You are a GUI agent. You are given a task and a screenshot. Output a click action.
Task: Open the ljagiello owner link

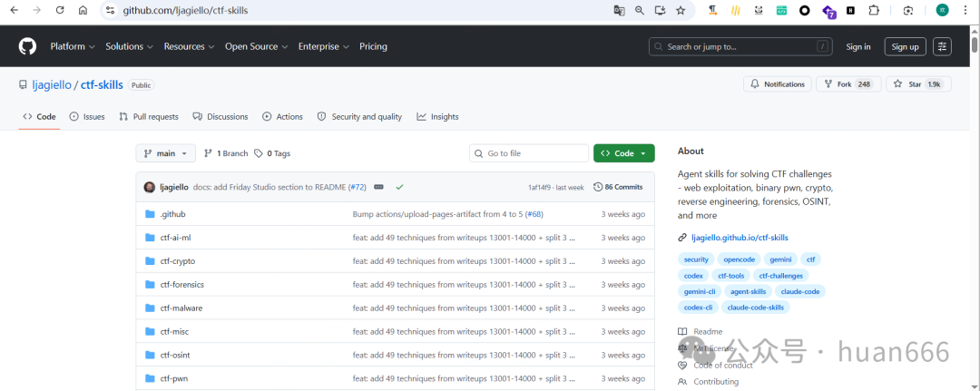coord(52,85)
